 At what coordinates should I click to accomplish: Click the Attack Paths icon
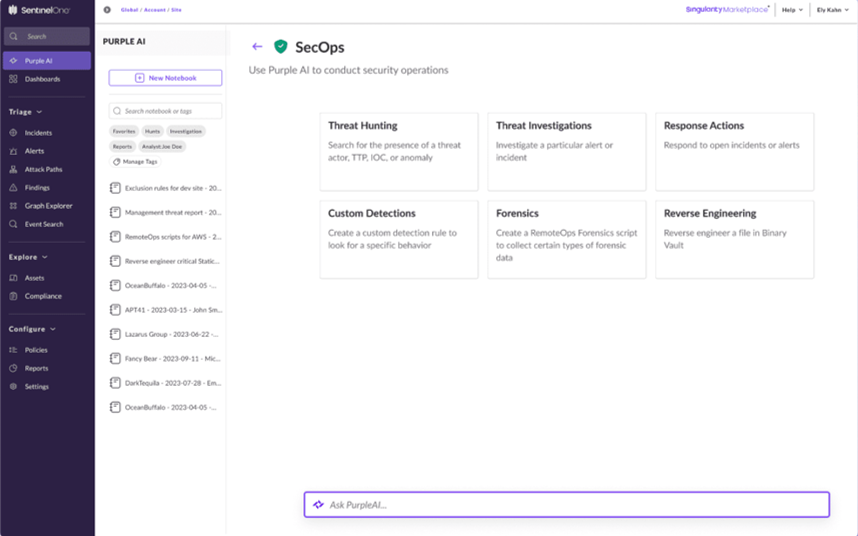coord(14,170)
